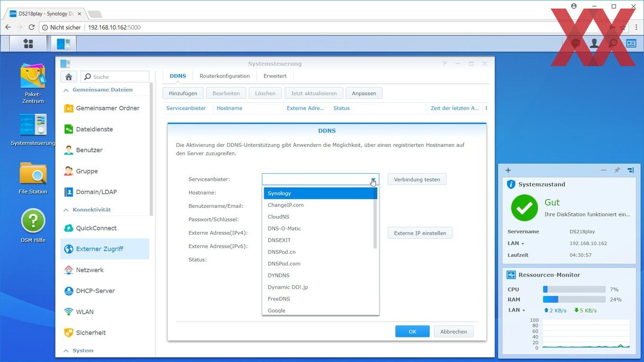Switch to Routerkonfiguration tab
The width and height of the screenshot is (644, 362).
tap(224, 76)
